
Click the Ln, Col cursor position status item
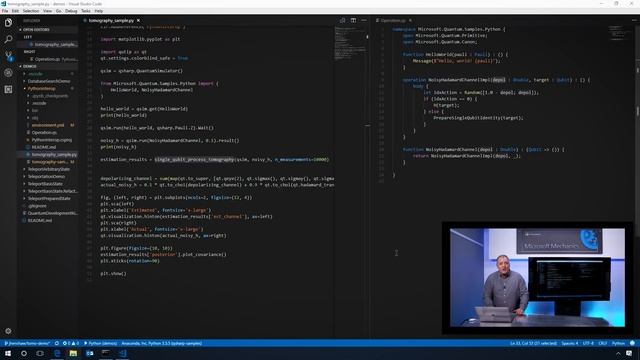click(533, 343)
